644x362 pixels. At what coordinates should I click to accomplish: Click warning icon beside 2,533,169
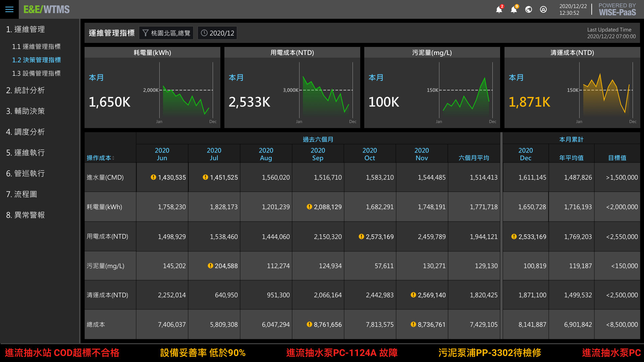tap(514, 236)
